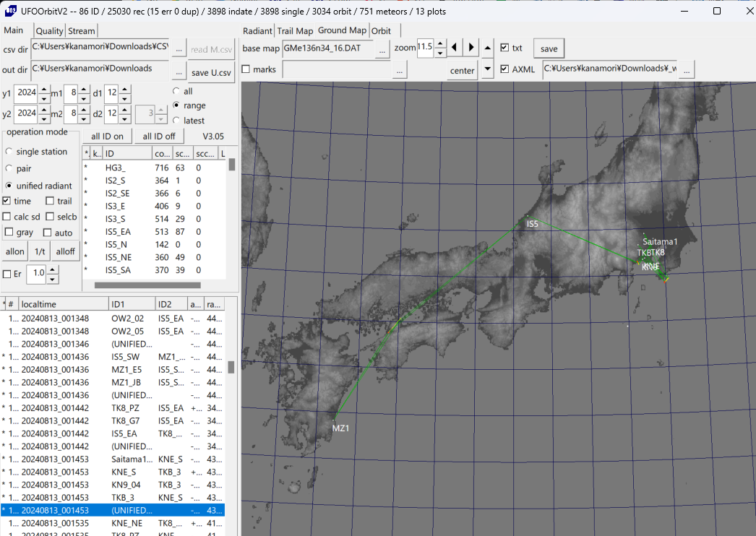Pan the ground map left with the arrow

[x=455, y=48]
